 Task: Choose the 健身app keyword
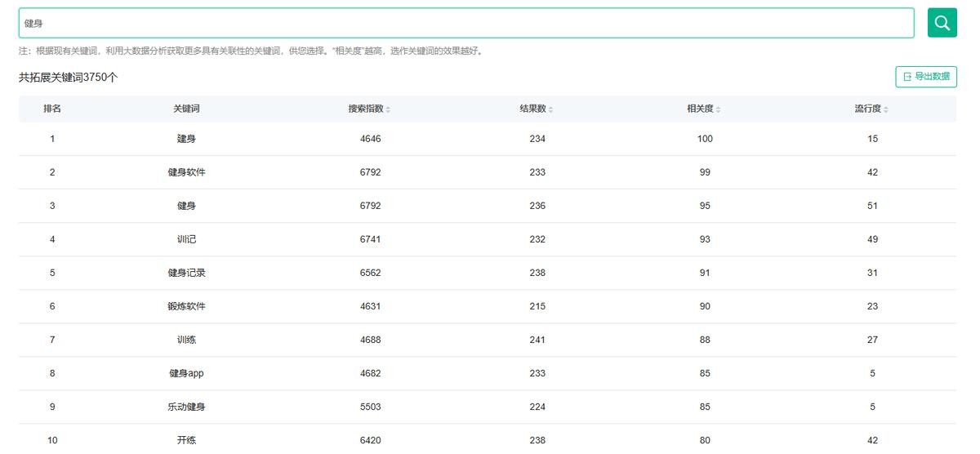[186, 373]
